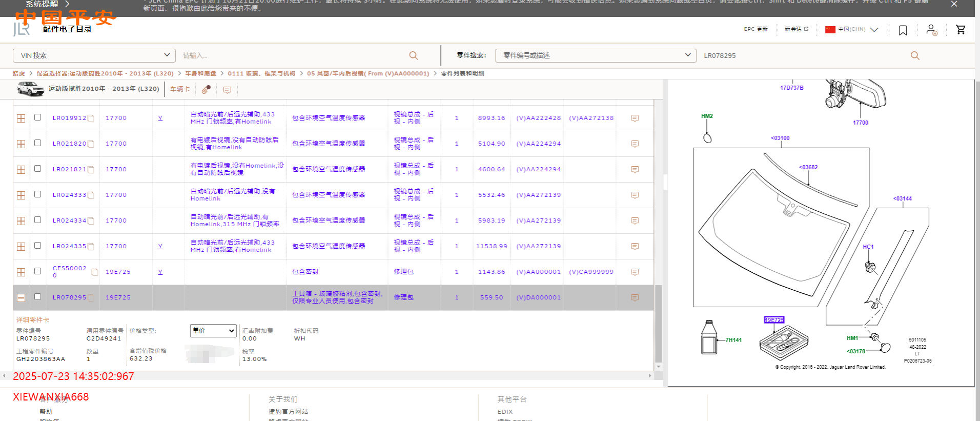Open comment icon for row CES500020

(x=635, y=272)
